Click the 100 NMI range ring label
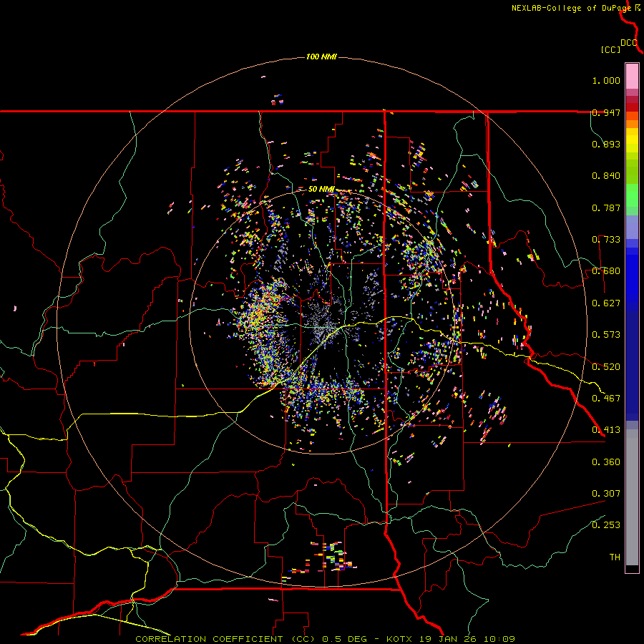The image size is (644, 644). (321, 57)
